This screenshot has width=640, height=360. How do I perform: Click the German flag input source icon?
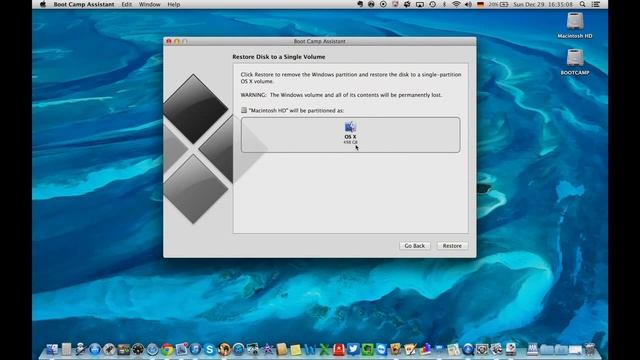(x=480, y=4)
